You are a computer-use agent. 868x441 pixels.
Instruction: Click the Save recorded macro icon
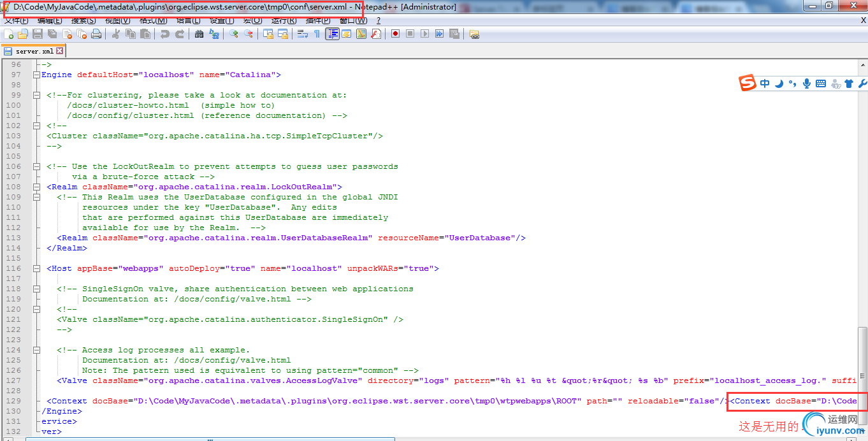(x=454, y=34)
